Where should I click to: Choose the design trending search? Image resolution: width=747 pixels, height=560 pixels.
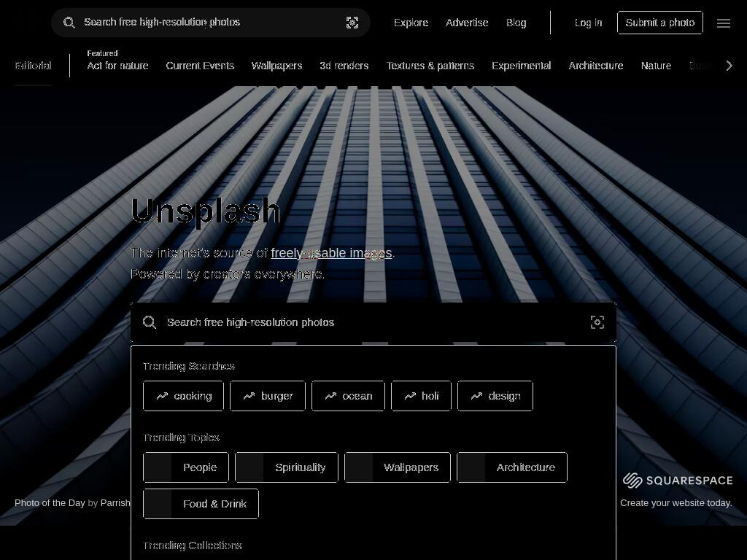[x=495, y=396]
